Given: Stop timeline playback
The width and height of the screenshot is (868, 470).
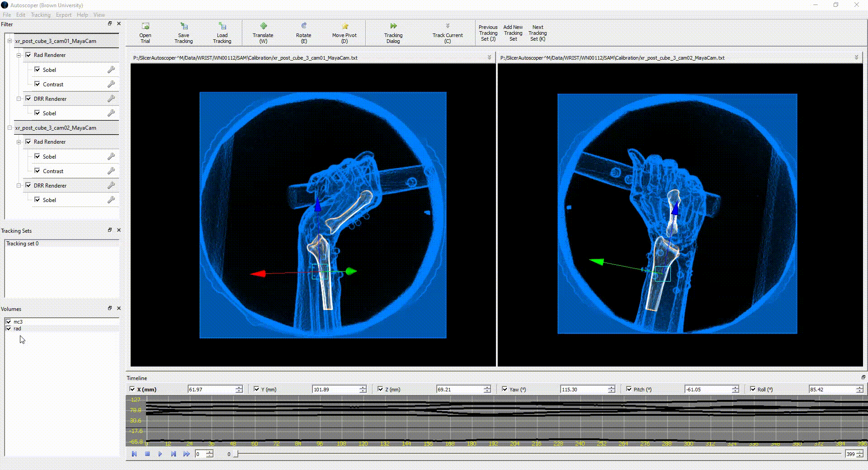Looking at the screenshot, I should [x=147, y=454].
